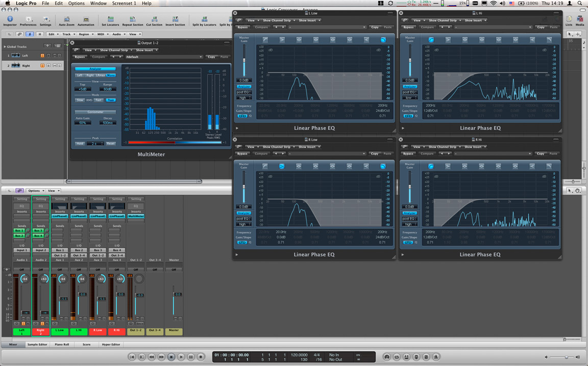Click the Split by Locators icon
588x366 pixels.
click(204, 21)
